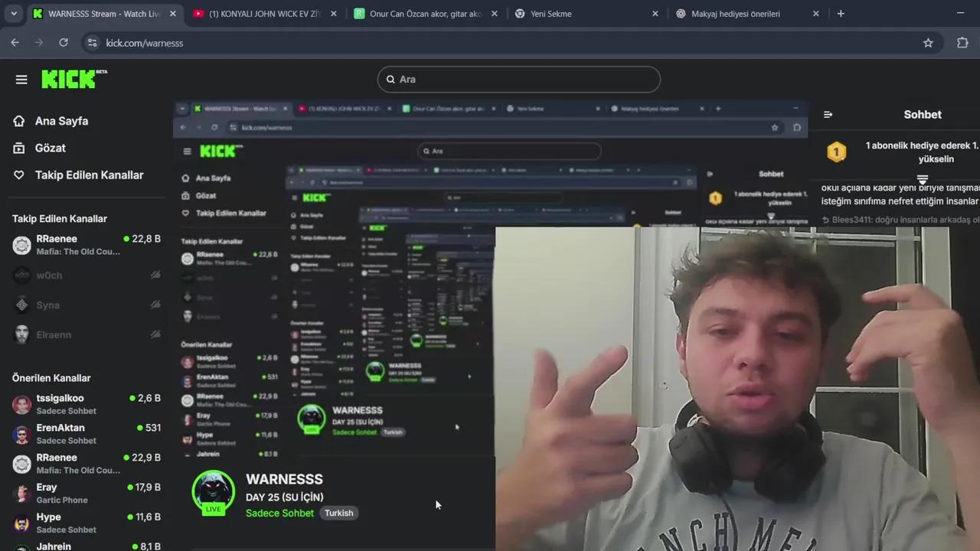Image resolution: width=980 pixels, height=551 pixels.
Task: Open the tab search dropdown arrow
Action: 14,14
